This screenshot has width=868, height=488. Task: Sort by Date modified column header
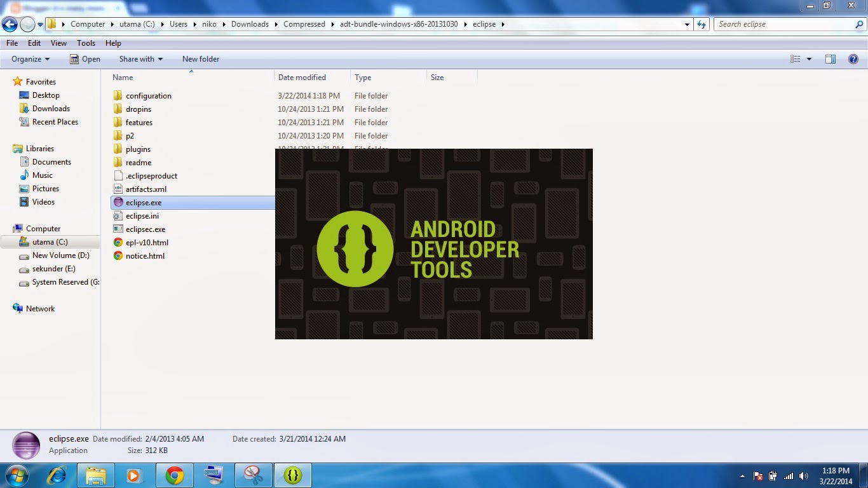[x=312, y=77]
